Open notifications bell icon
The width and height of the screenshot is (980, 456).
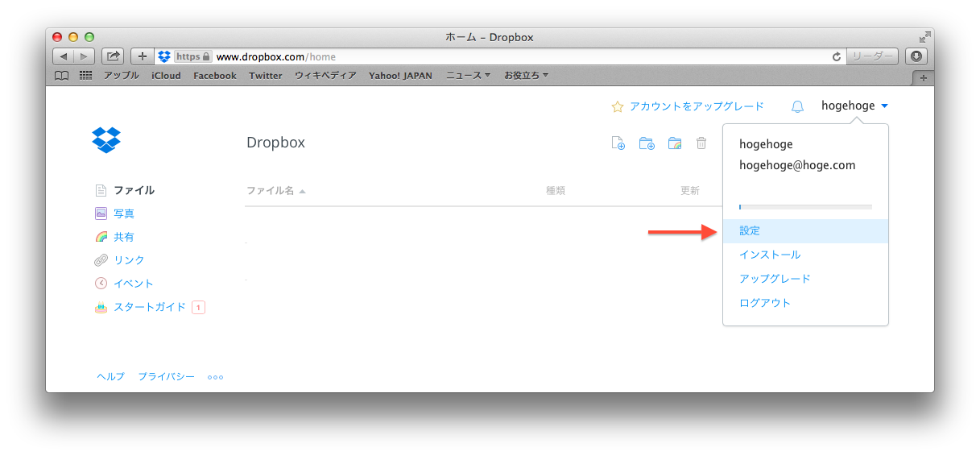coord(797,106)
